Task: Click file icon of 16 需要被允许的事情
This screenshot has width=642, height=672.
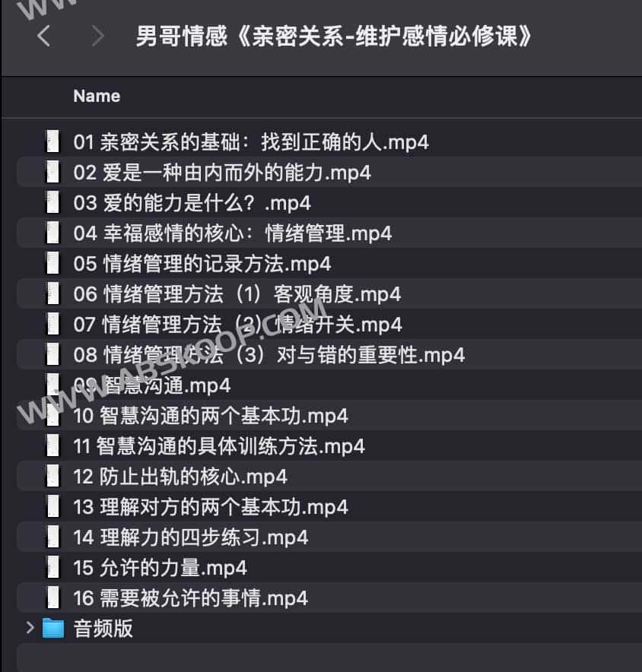Action: 52,598
